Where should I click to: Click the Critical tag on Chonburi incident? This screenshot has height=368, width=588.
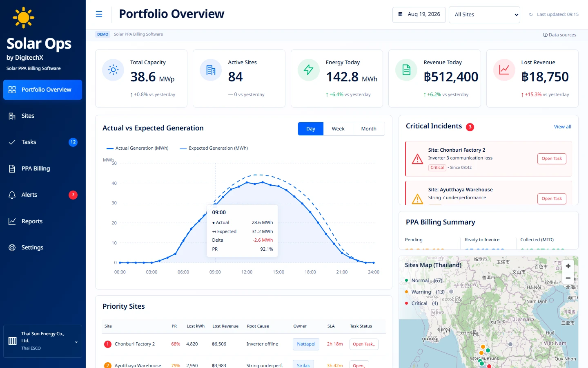[x=437, y=168]
